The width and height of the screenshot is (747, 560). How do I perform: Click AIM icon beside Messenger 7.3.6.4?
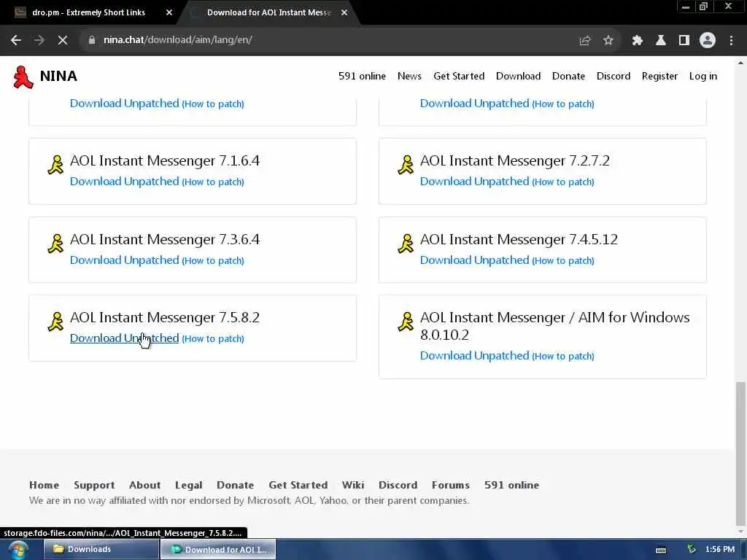pos(55,244)
